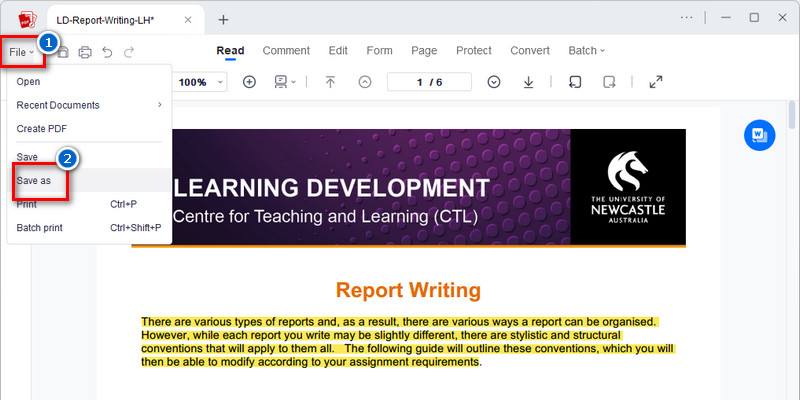Screen dimensions: 800x400
Task: Switch to the Convert tab
Action: pos(530,51)
